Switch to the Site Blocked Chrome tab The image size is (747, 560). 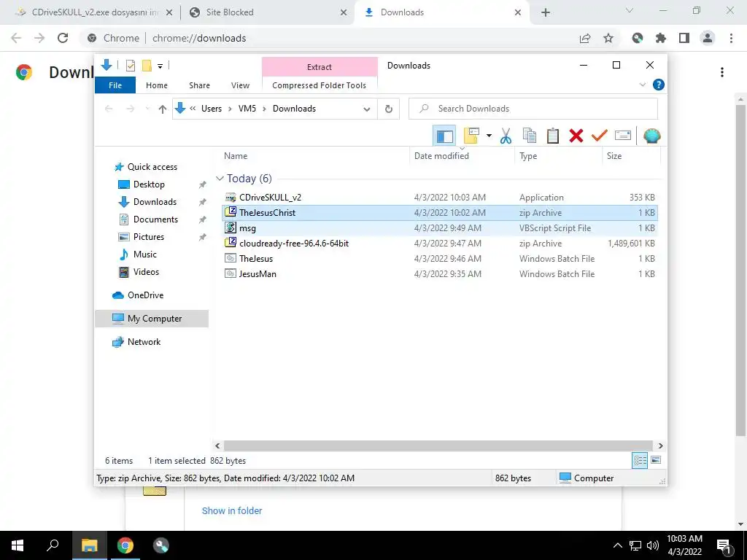[x=267, y=12]
